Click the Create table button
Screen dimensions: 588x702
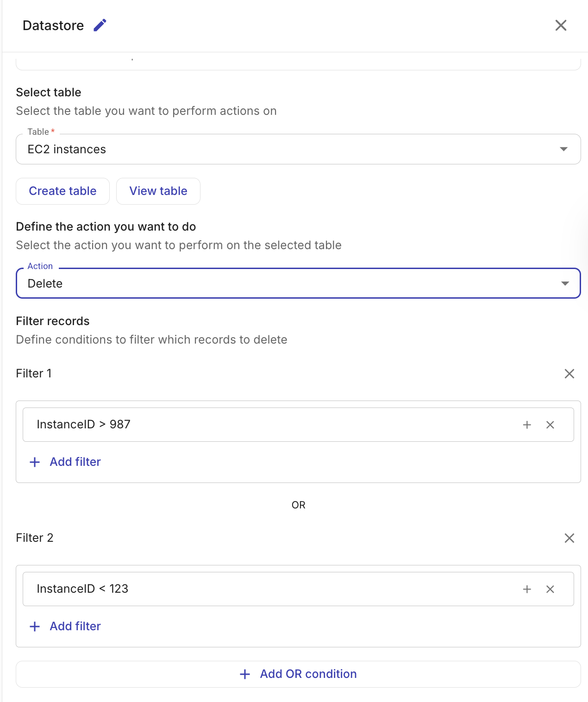(63, 191)
